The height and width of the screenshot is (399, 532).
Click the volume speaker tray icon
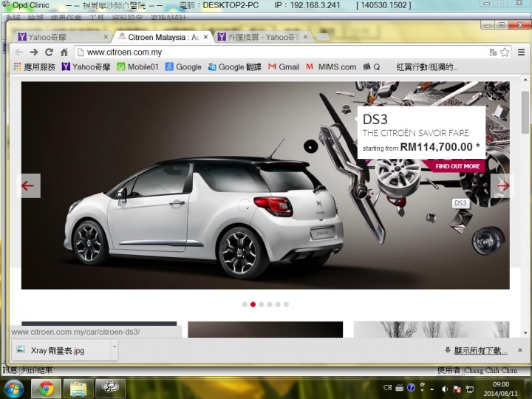(x=445, y=389)
